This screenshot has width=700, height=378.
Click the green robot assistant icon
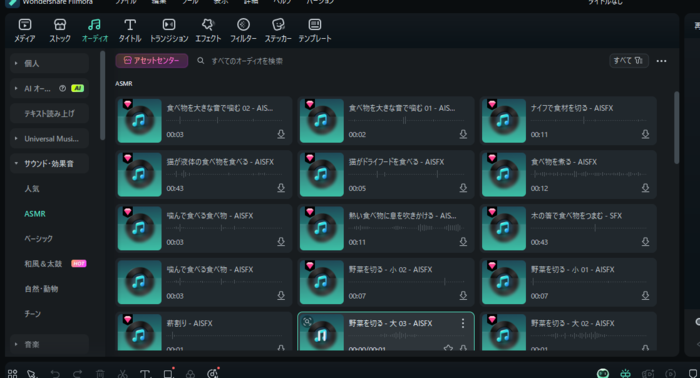(625, 373)
